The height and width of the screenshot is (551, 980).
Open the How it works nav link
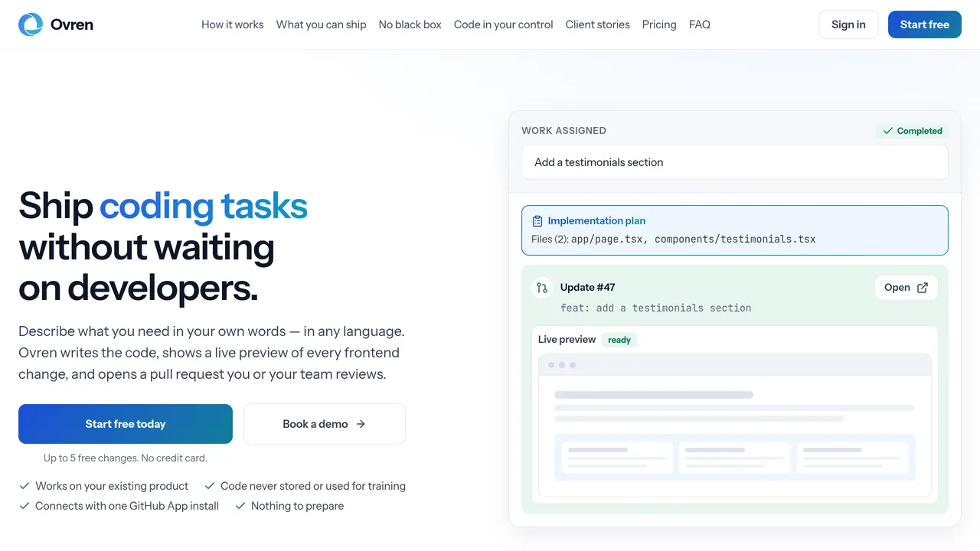pos(233,24)
